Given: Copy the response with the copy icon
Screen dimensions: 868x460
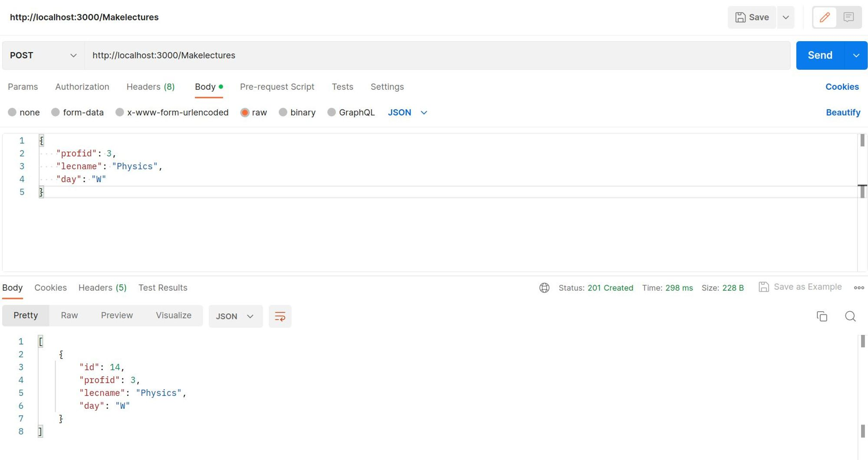Looking at the screenshot, I should [x=822, y=316].
